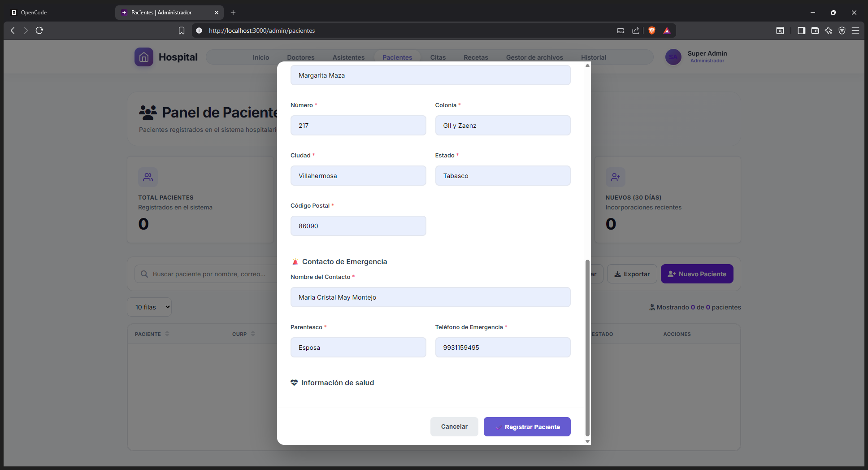The width and height of the screenshot is (868, 470).
Task: Sort by CURP column arrows
Action: click(253, 334)
